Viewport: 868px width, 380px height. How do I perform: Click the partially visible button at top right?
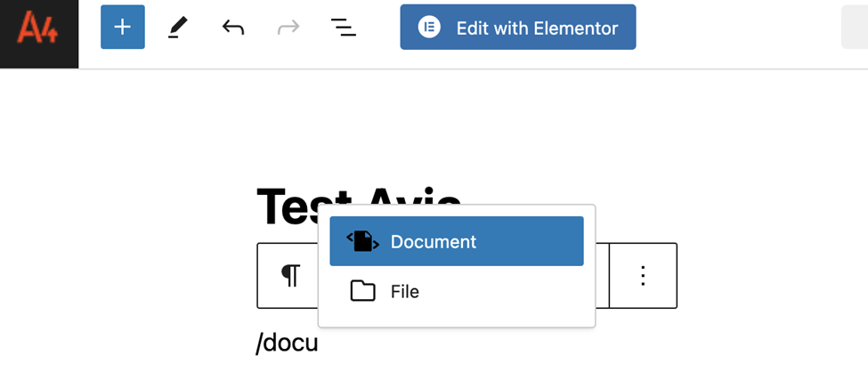click(x=855, y=27)
